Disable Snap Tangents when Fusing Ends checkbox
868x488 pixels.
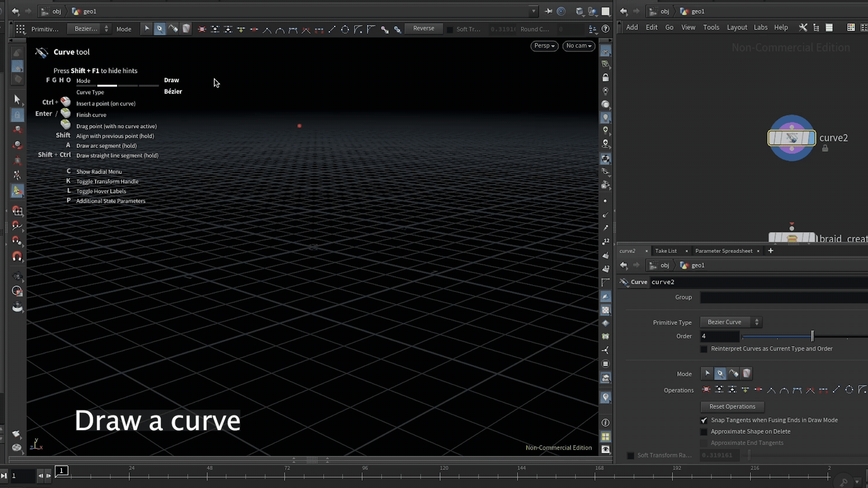704,420
